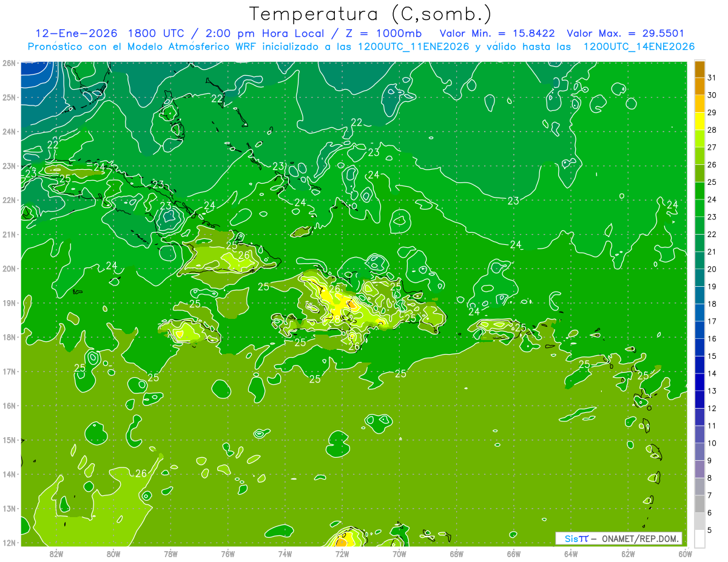This screenshot has width=728, height=562.
Task: Click the Valor Max. = 29.5501 text
Action: [625, 33]
